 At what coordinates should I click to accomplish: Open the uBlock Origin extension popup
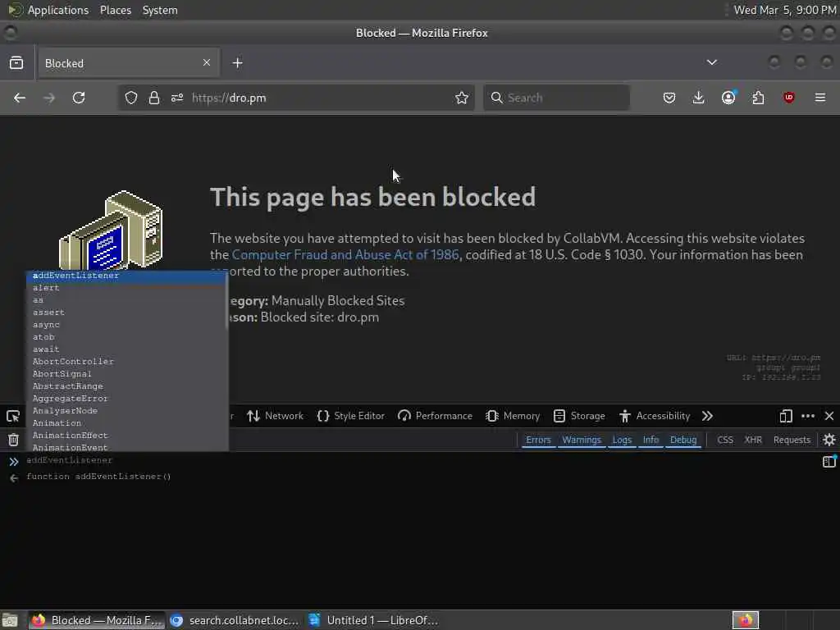click(x=788, y=98)
